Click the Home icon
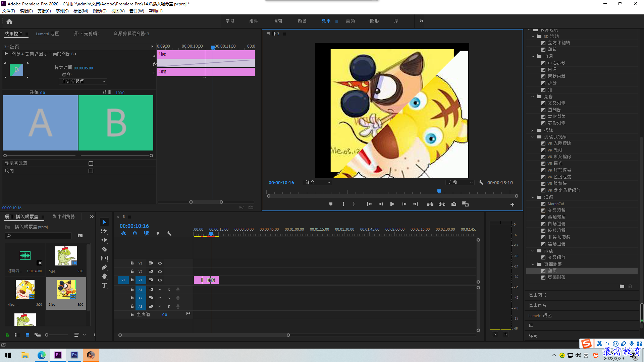The image size is (644, 362). coord(9,21)
